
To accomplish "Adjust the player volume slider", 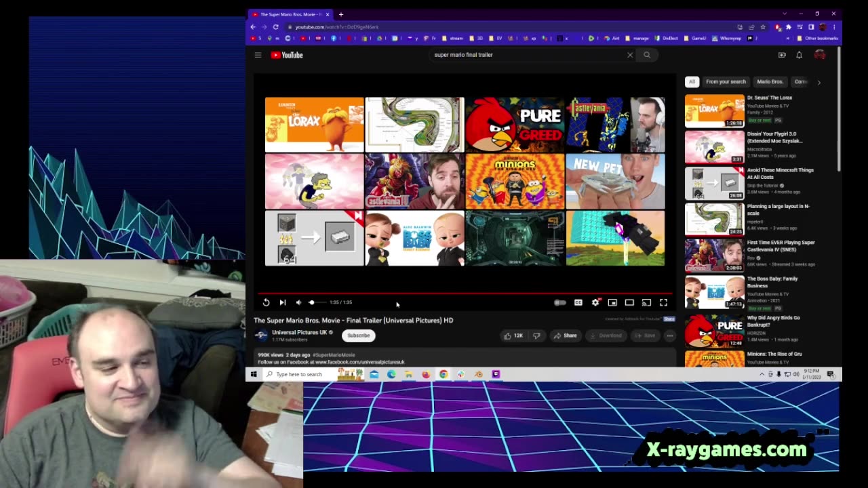I will click(316, 302).
